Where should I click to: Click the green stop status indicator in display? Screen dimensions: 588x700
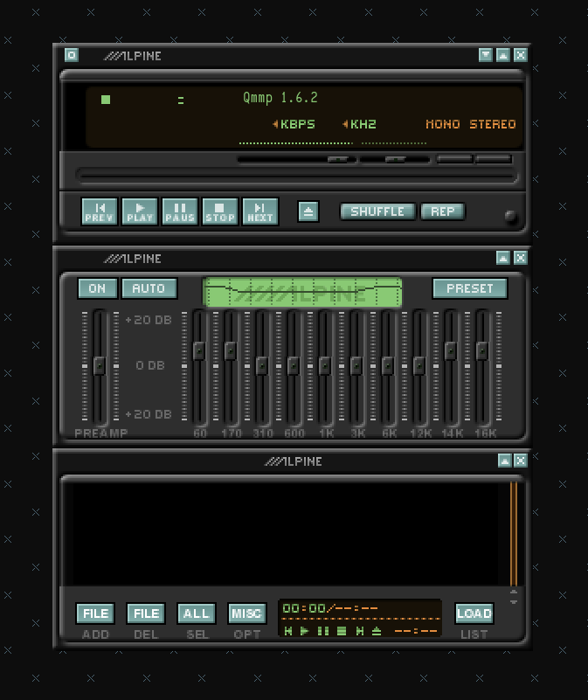[x=106, y=100]
